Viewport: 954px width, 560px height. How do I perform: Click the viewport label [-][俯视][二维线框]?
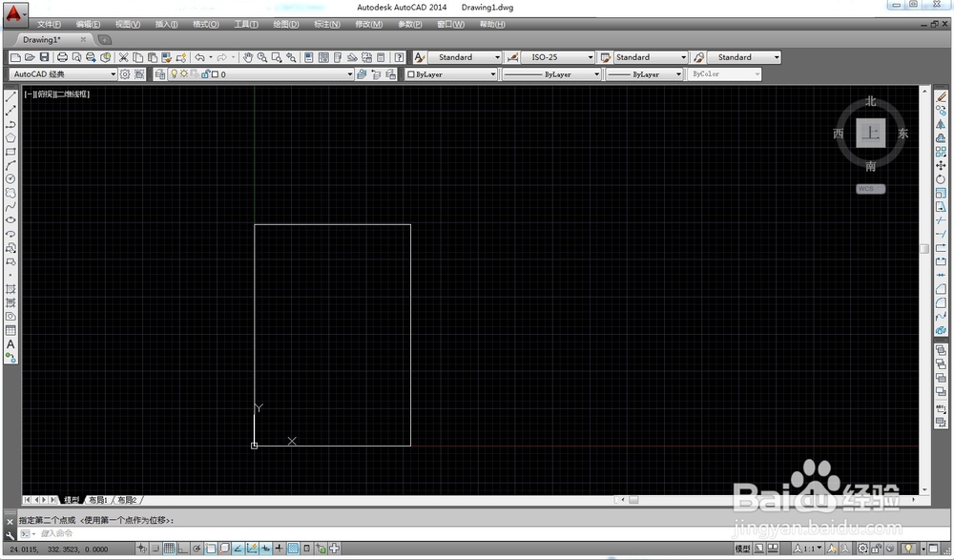click(x=56, y=93)
